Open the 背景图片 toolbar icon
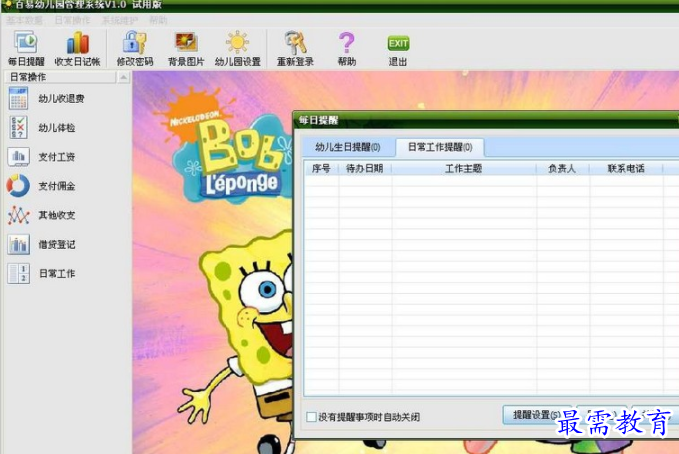The image size is (679, 454). tap(186, 48)
